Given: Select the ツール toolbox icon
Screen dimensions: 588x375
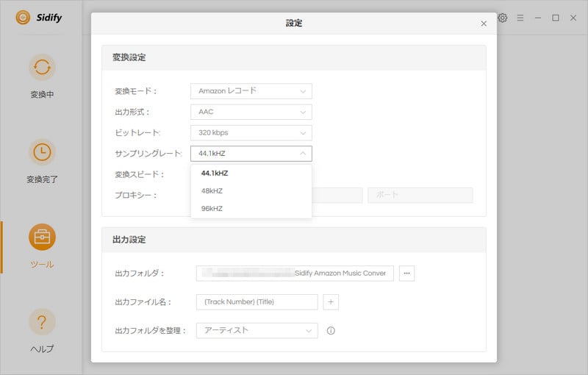Looking at the screenshot, I should point(42,237).
